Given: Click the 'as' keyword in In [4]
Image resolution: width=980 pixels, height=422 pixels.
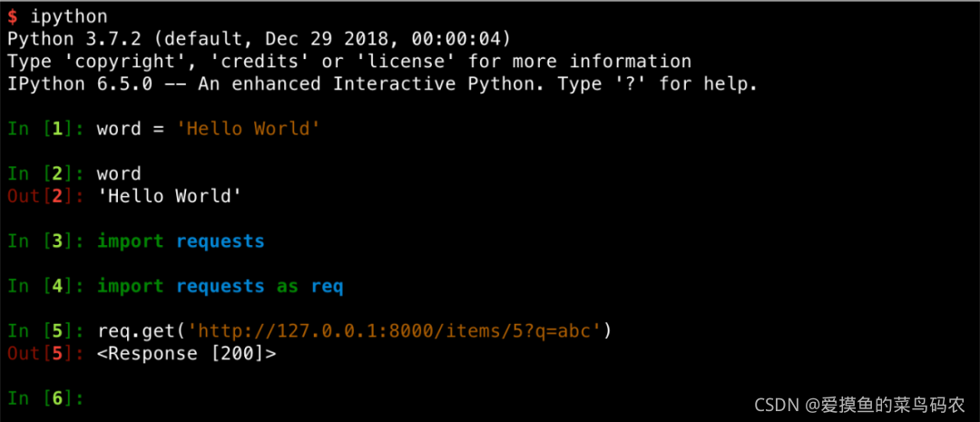Looking at the screenshot, I should [288, 287].
